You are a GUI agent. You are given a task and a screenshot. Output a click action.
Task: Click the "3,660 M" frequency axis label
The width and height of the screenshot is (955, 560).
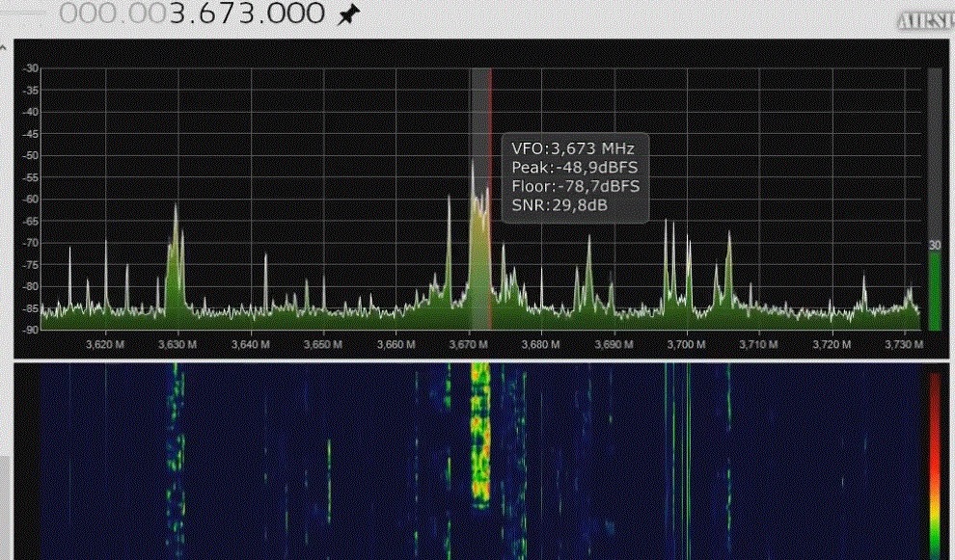point(396,344)
